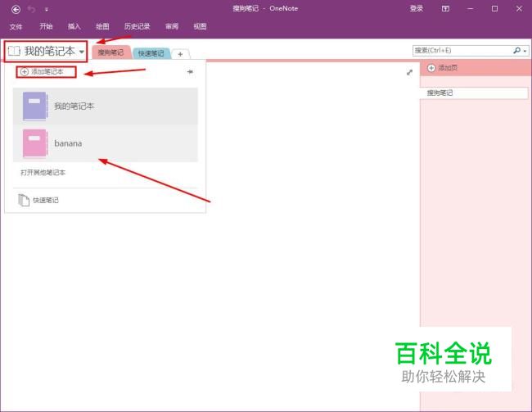Select the 快速笔记 section tab

(151, 53)
